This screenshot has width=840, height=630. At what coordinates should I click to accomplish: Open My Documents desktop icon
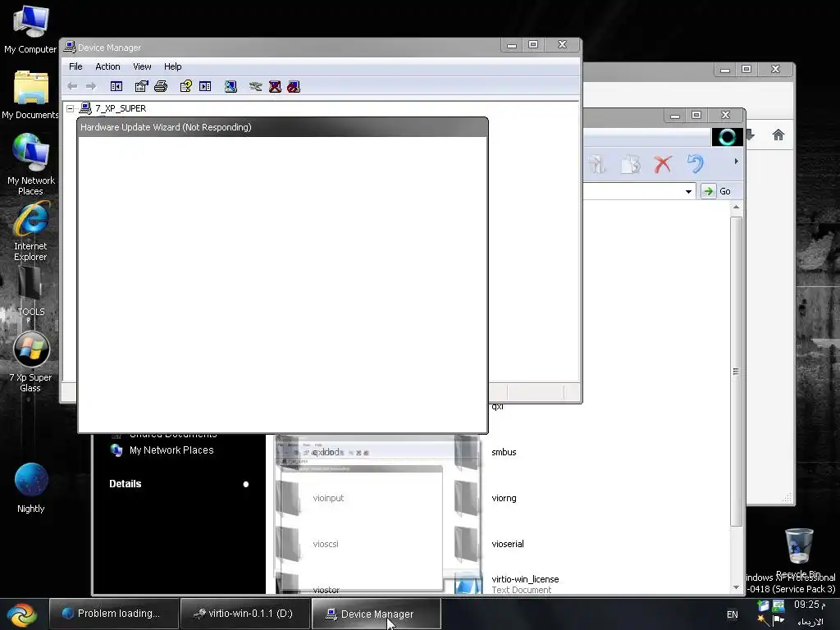30,95
